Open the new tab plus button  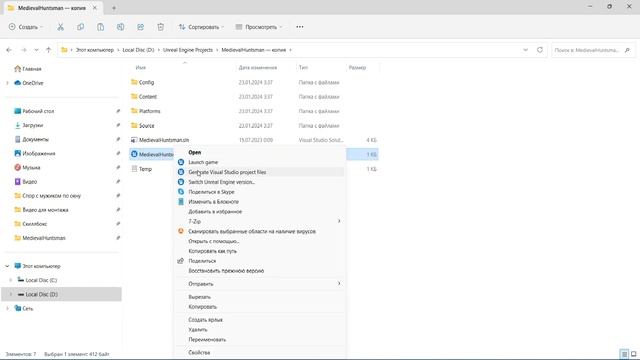click(114, 8)
